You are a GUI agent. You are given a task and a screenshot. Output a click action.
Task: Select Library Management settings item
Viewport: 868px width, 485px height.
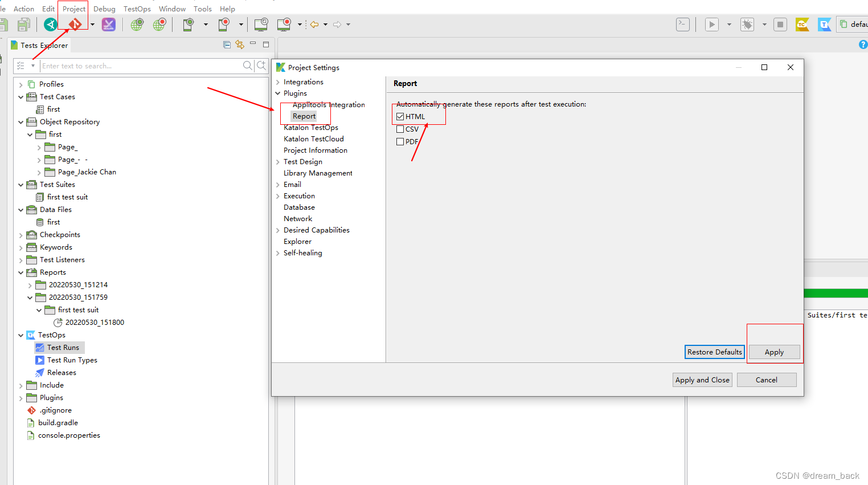point(318,173)
